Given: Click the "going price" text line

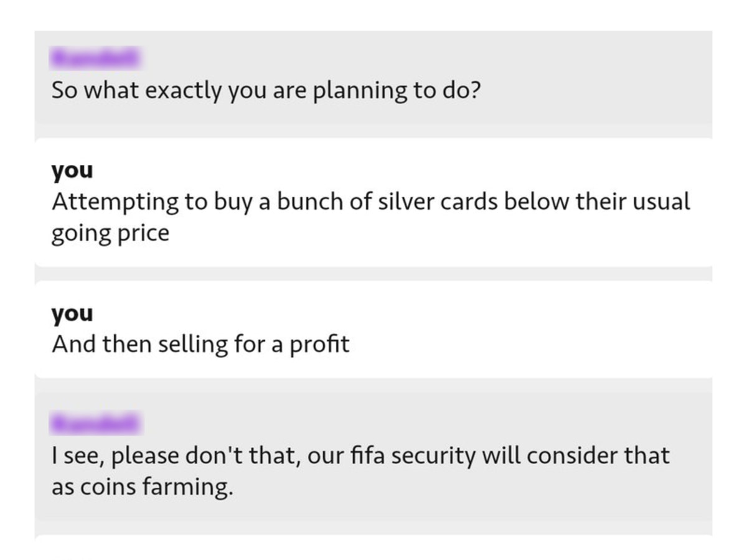Looking at the screenshot, I should (110, 234).
